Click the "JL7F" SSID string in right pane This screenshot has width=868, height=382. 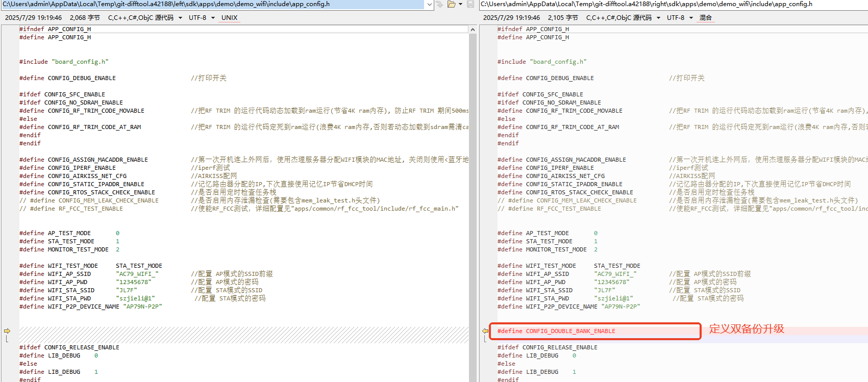click(605, 290)
